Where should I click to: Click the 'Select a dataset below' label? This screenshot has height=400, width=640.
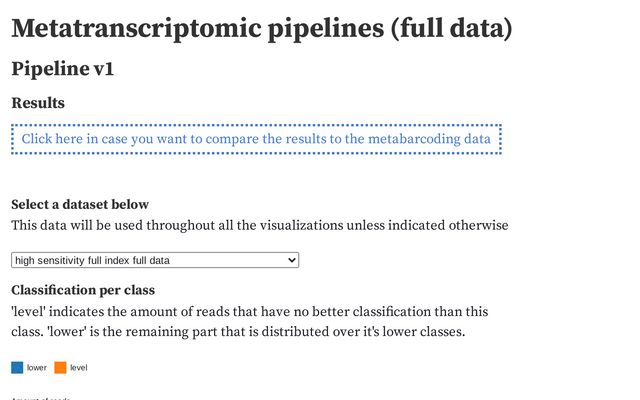point(80,205)
